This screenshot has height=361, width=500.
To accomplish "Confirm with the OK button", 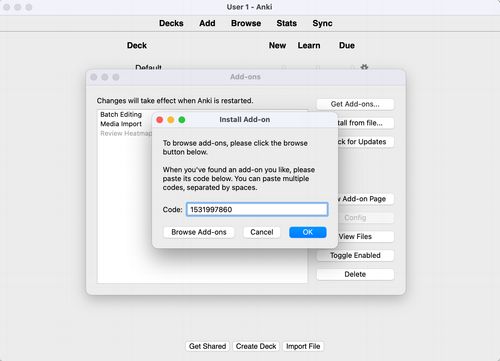I will 308,232.
